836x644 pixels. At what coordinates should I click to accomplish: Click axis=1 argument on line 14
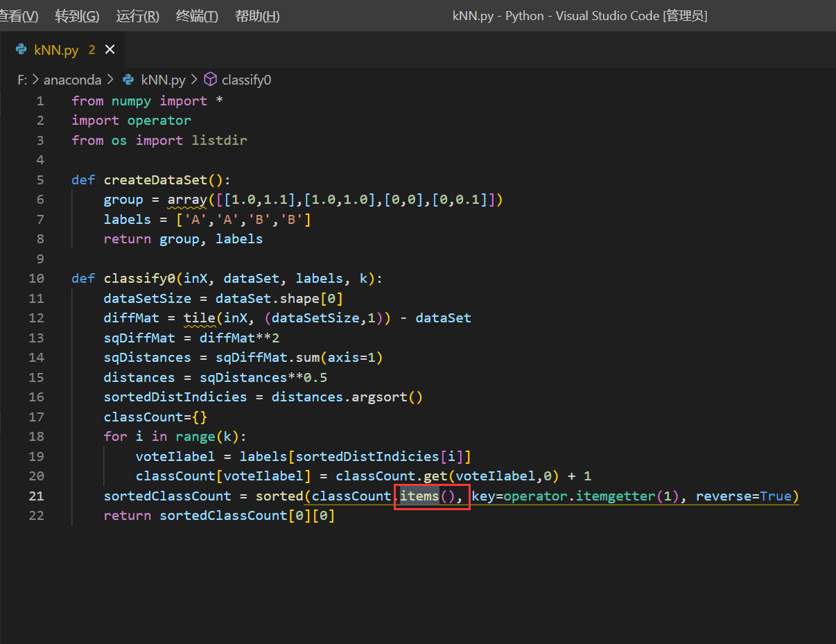pos(351,358)
